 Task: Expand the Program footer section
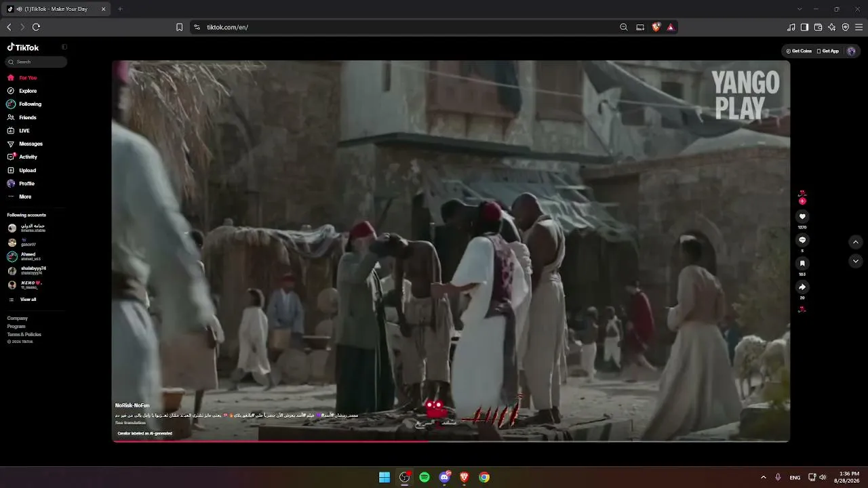pyautogui.click(x=16, y=327)
